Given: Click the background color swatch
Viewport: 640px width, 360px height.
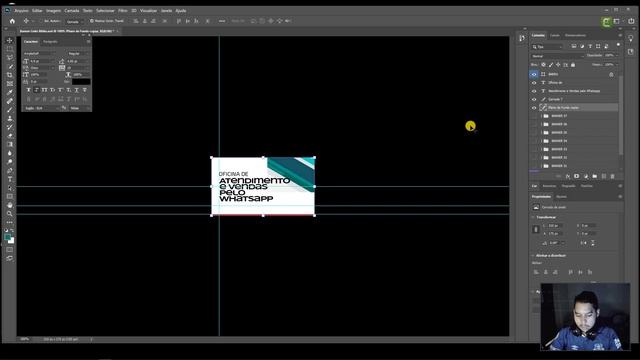Looking at the screenshot, I should click(11, 240).
